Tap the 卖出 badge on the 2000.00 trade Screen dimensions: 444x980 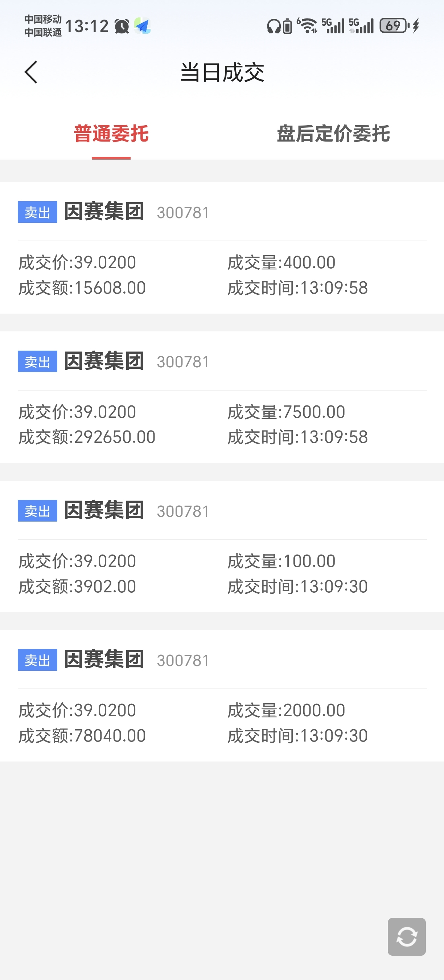37,660
